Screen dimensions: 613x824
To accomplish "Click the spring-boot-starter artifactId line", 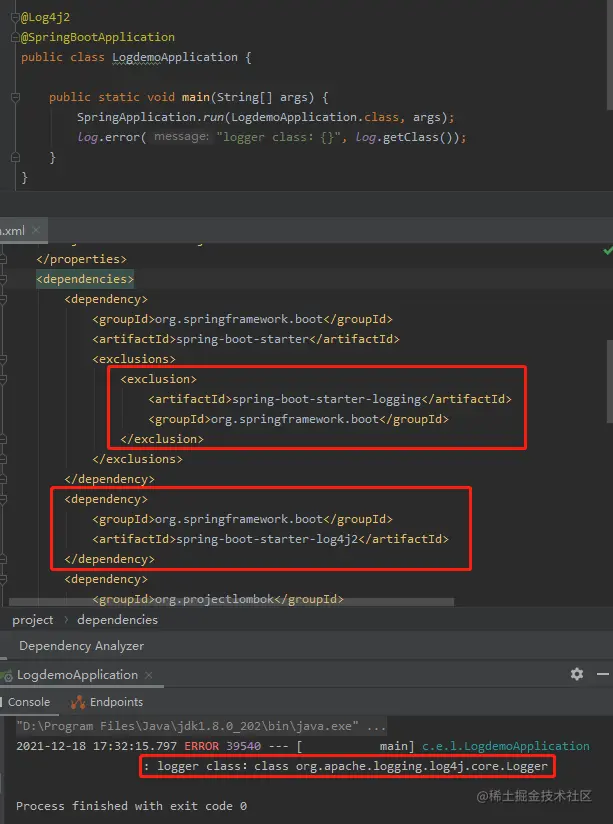I will pos(246,339).
